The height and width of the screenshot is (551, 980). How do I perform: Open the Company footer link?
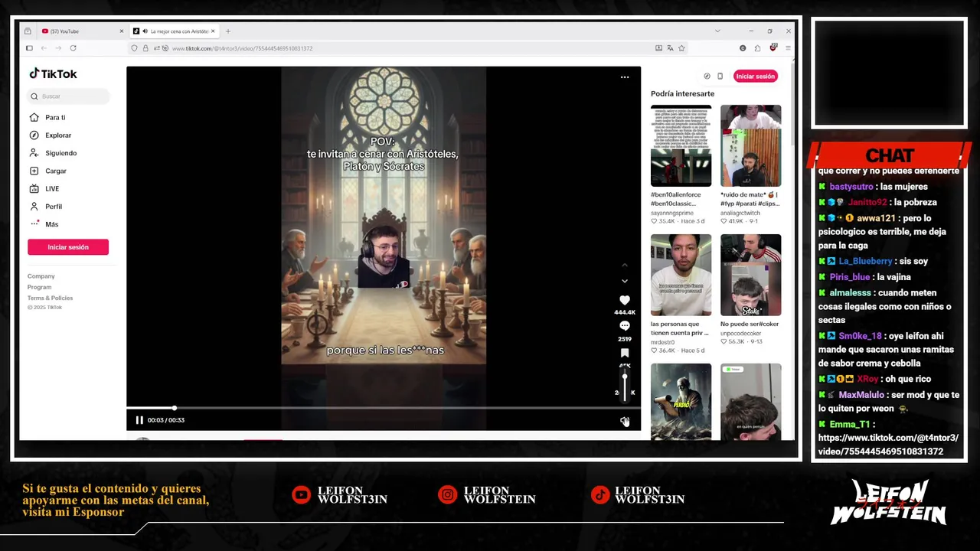(x=41, y=276)
